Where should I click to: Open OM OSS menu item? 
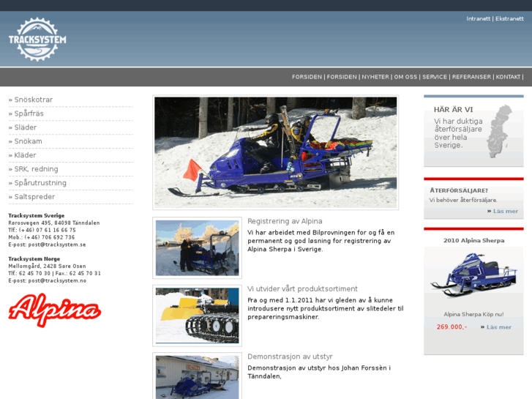[405, 77]
